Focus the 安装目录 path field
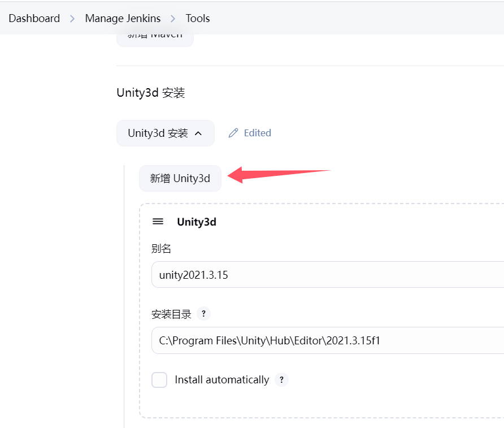The height and width of the screenshot is (428, 504). click(x=328, y=340)
